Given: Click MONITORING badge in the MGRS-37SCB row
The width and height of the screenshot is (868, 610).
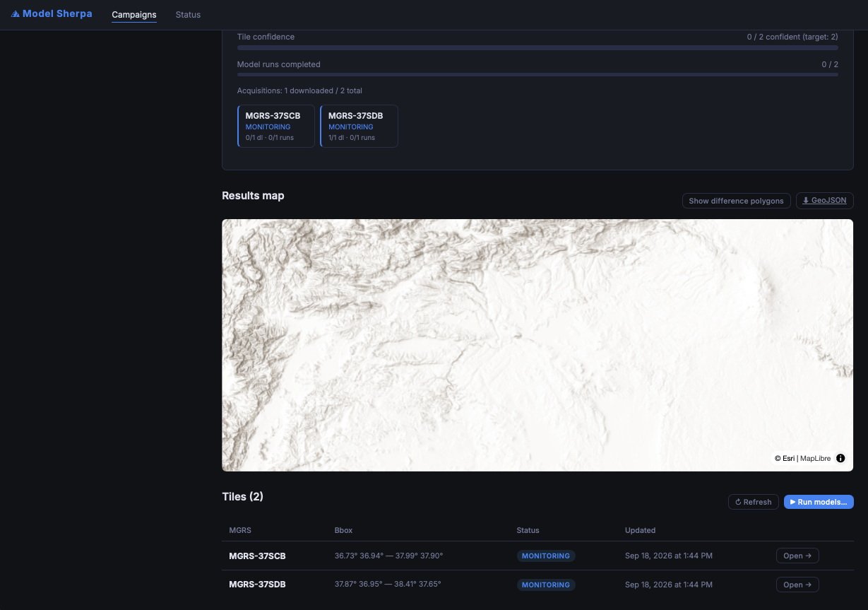Looking at the screenshot, I should (546, 556).
